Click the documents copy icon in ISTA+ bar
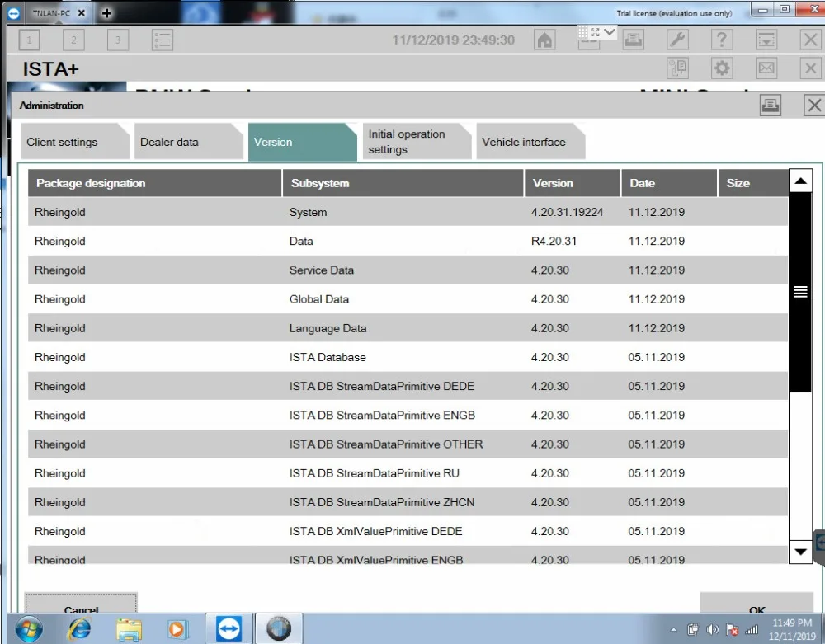This screenshot has width=825, height=644. [x=677, y=68]
